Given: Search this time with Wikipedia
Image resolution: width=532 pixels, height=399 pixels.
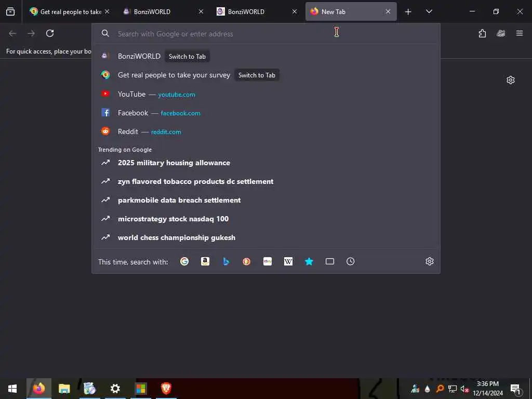Looking at the screenshot, I should [288, 261].
